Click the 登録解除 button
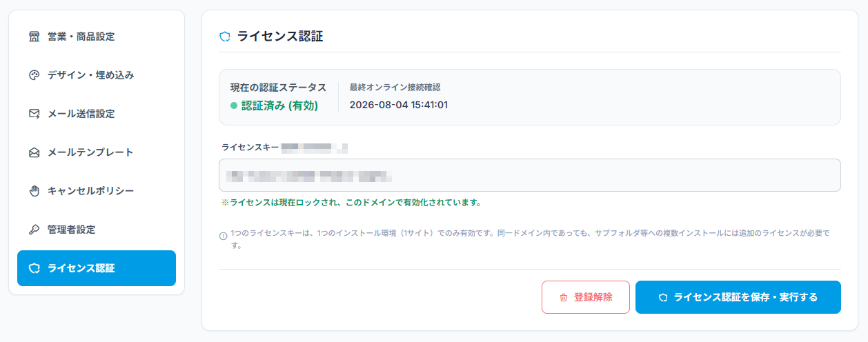868x342 pixels. (x=586, y=297)
